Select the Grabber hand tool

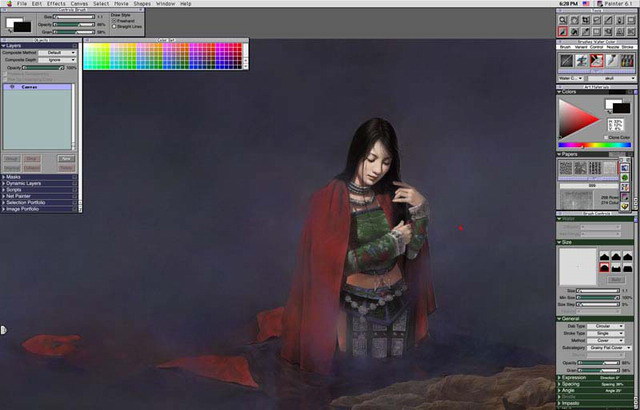tap(574, 20)
